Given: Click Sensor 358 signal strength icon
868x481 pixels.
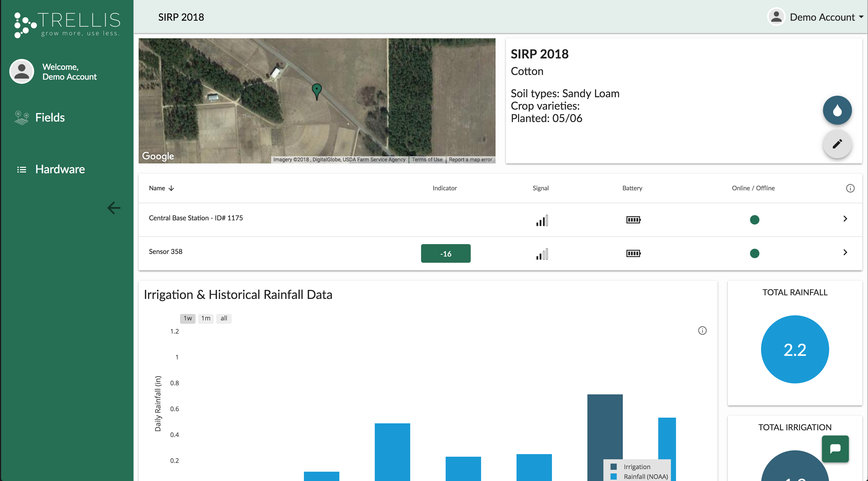Looking at the screenshot, I should click(x=542, y=254).
